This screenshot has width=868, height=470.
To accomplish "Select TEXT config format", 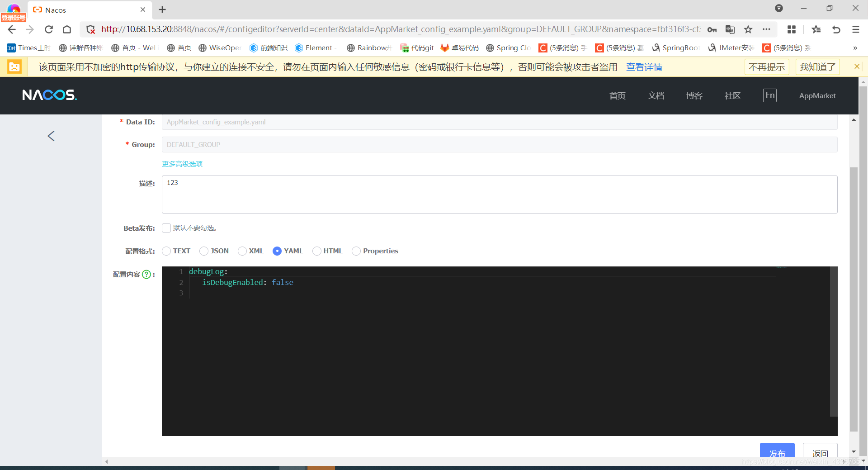I will coord(166,251).
